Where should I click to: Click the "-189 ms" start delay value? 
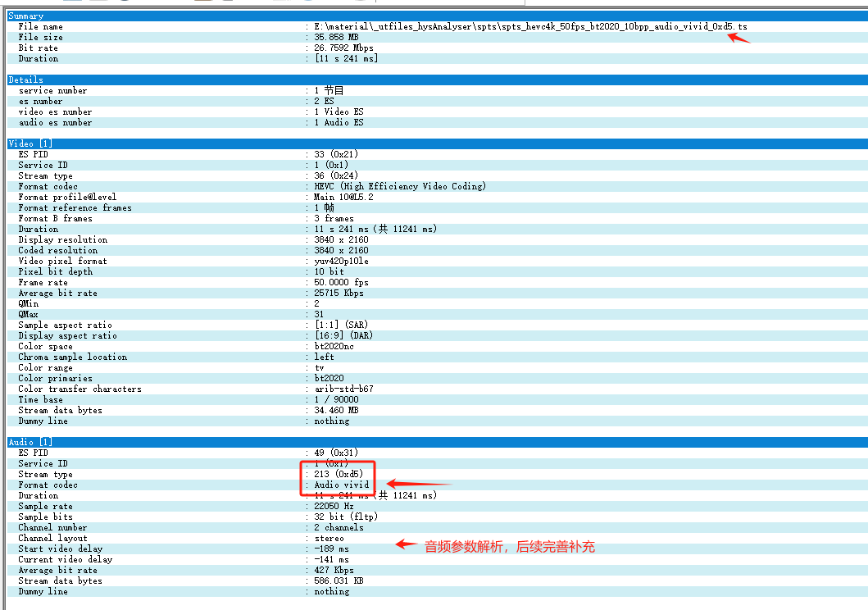(332, 549)
